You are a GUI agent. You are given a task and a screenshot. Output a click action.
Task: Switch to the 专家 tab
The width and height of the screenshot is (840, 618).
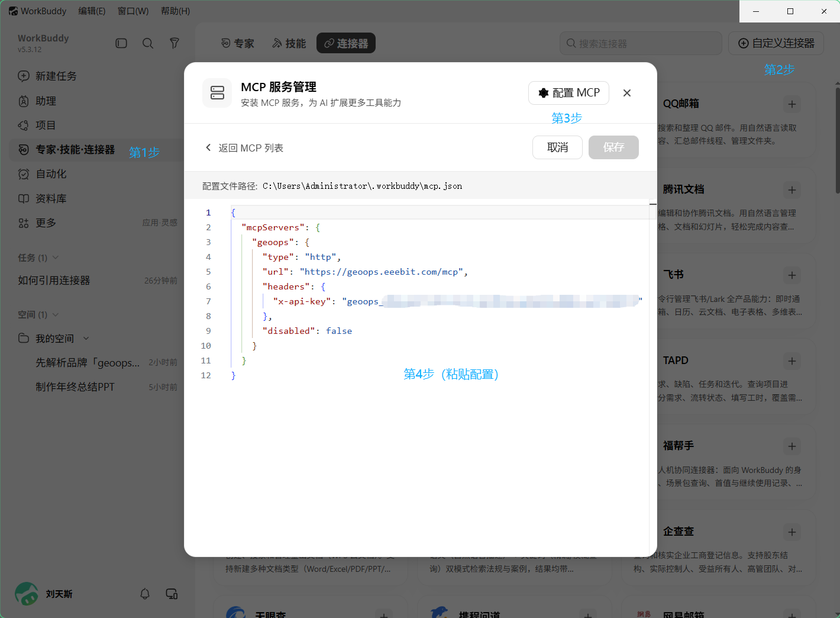pyautogui.click(x=238, y=43)
